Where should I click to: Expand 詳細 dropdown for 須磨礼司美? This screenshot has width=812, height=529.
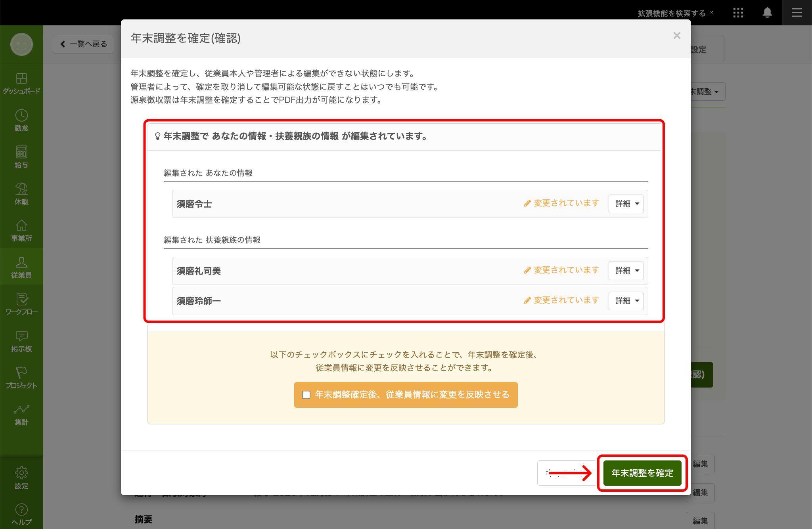(x=626, y=271)
